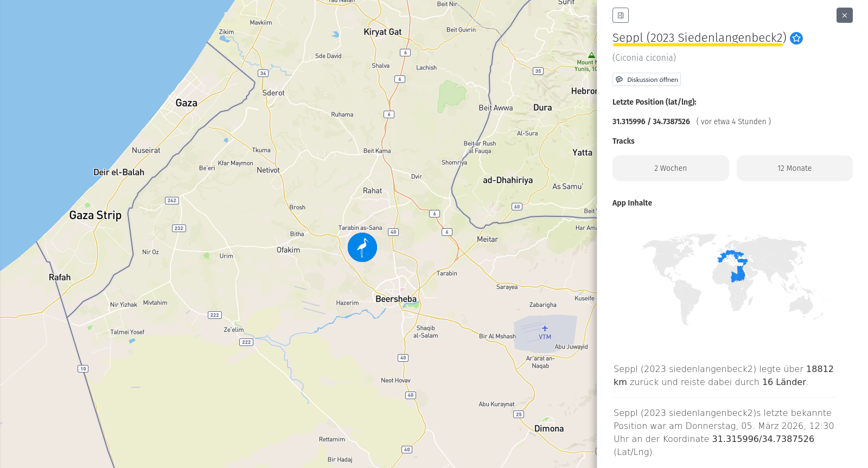The width and height of the screenshot is (868, 468).
Task: Click the Beersheba city label
Action: (396, 299)
